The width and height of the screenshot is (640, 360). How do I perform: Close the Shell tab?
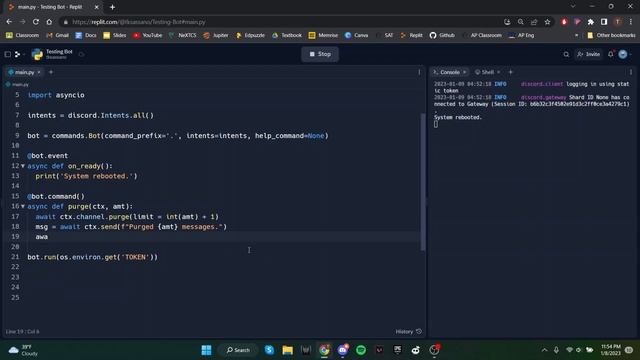(498, 72)
